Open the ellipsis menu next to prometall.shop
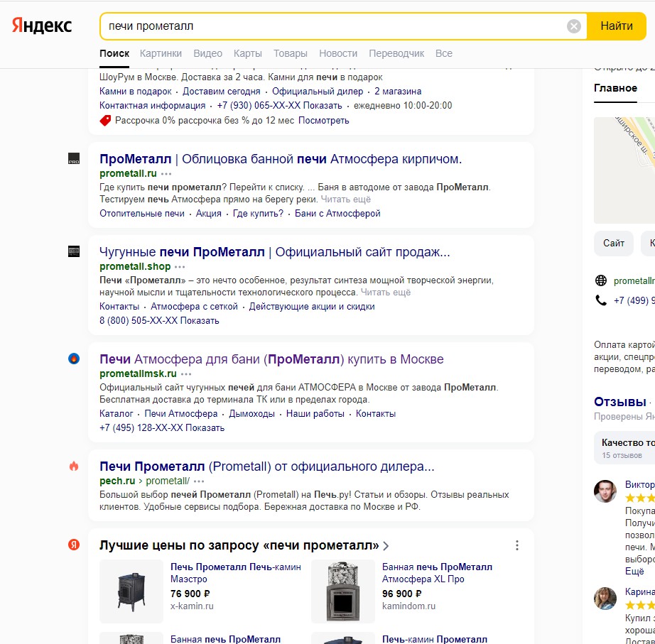655x644 pixels. 180,266
